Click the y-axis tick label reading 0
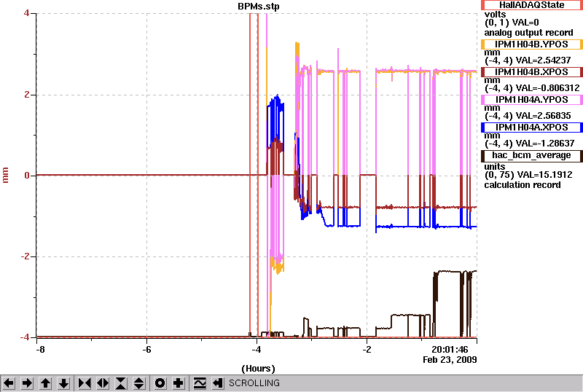This screenshot has width=583, height=392. pyautogui.click(x=27, y=175)
